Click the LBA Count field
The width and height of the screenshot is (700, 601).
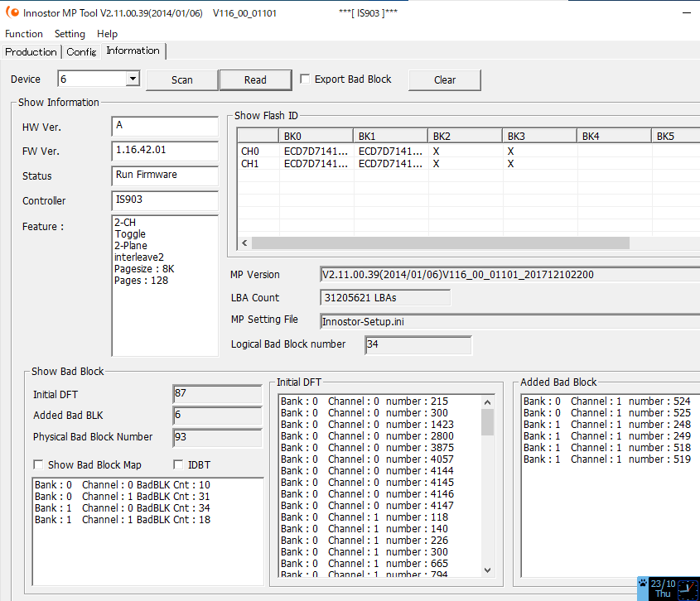(x=385, y=297)
